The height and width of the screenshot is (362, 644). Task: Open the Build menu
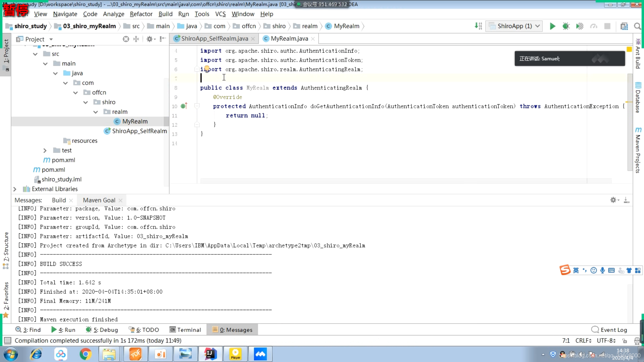(165, 14)
